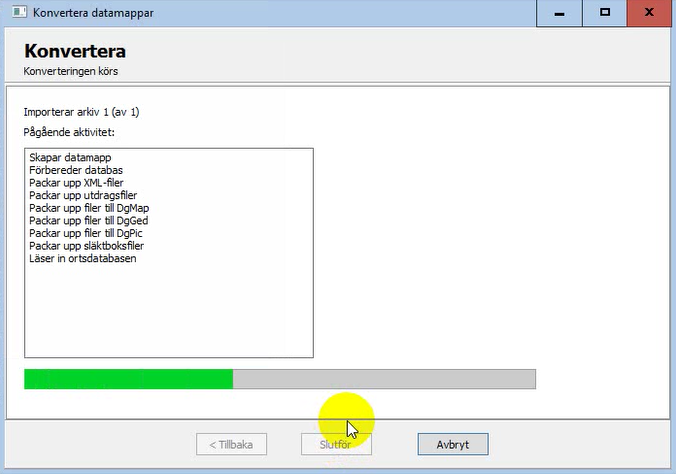Image resolution: width=676 pixels, height=474 pixels.
Task: Select 'Skapar datamapp' in activity list
Action: coord(70,157)
